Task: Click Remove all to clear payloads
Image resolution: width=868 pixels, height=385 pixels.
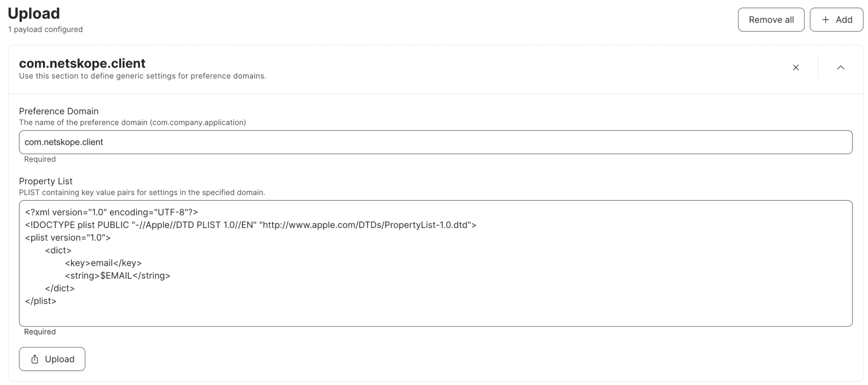Action: point(771,20)
